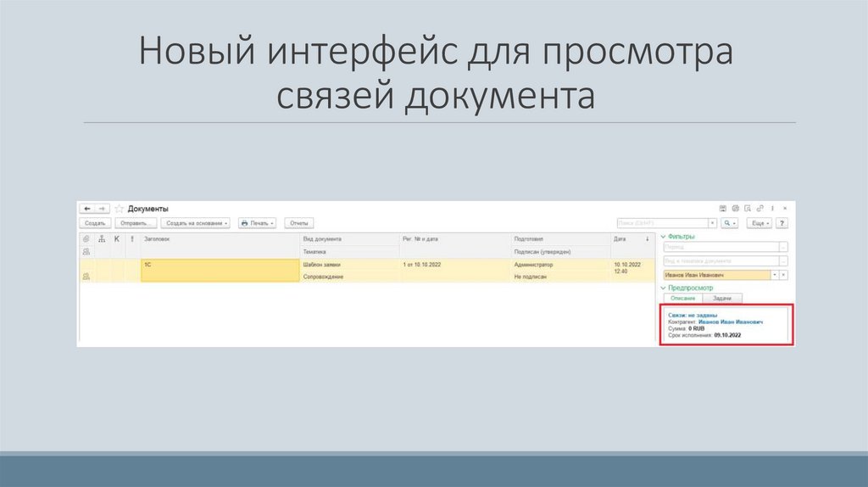
Task: Click the people icon in the table header
Action: click(x=86, y=251)
